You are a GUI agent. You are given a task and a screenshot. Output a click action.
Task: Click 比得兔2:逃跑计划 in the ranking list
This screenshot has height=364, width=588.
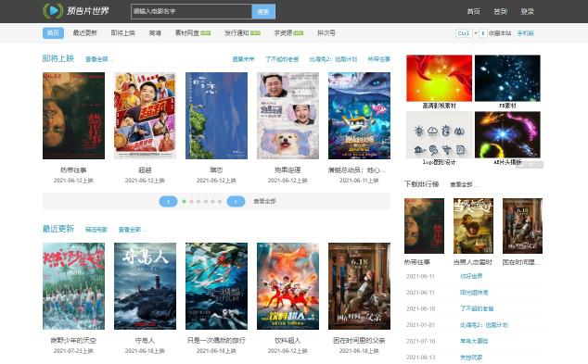(x=484, y=325)
